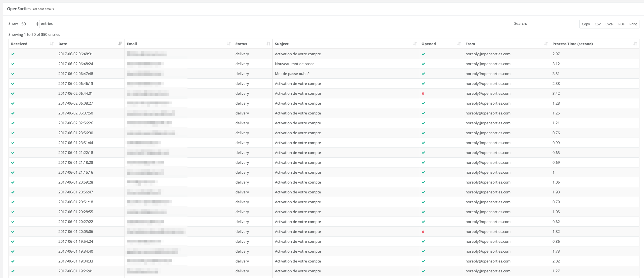The image size is (644, 278).
Task: Click opened checkmark in 23:56:30 row
Action: [x=423, y=133]
